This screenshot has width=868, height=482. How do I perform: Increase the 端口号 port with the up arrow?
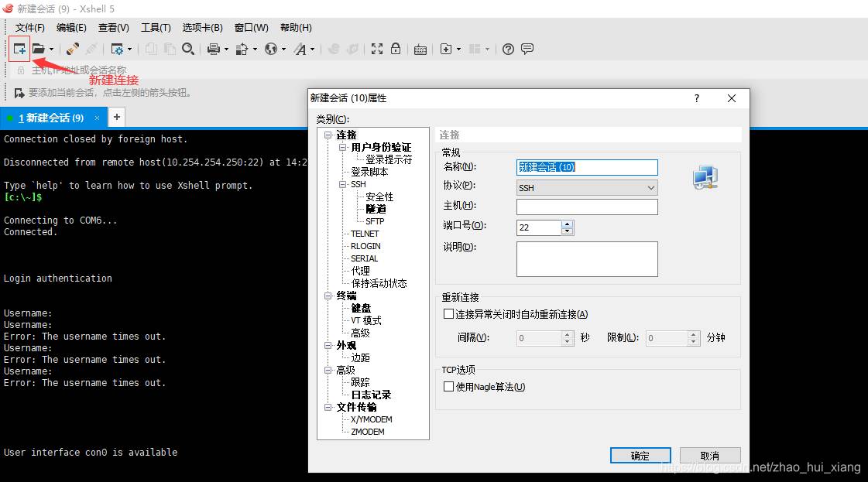coord(567,224)
